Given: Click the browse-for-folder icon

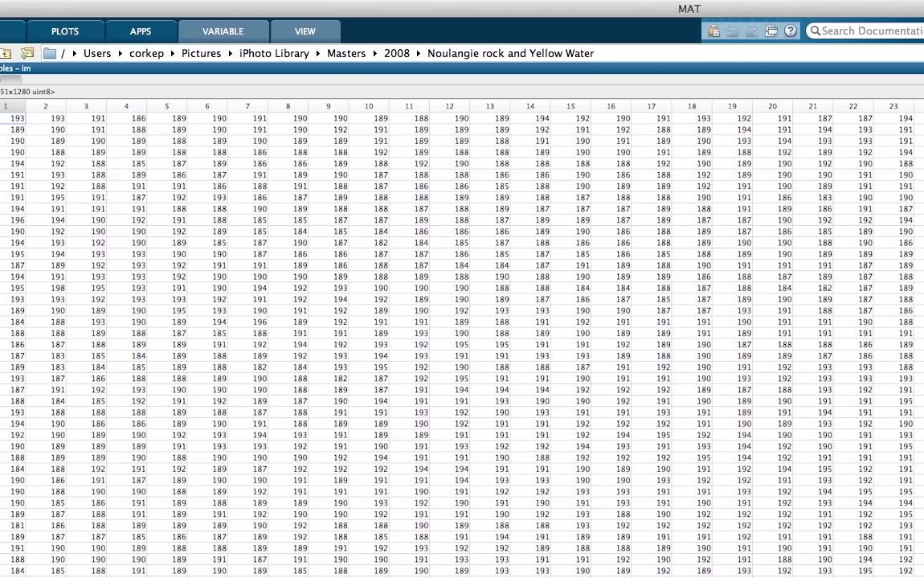Looking at the screenshot, I should (27, 52).
